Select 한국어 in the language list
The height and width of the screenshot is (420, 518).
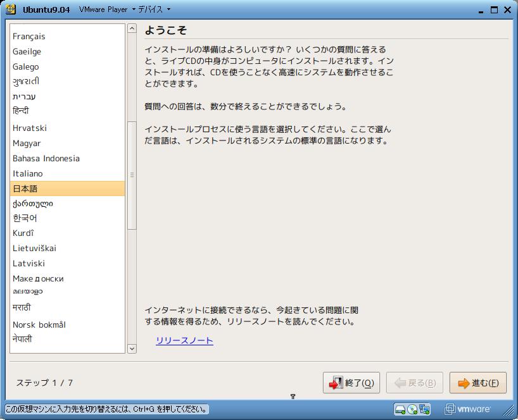pyautogui.click(x=67, y=218)
